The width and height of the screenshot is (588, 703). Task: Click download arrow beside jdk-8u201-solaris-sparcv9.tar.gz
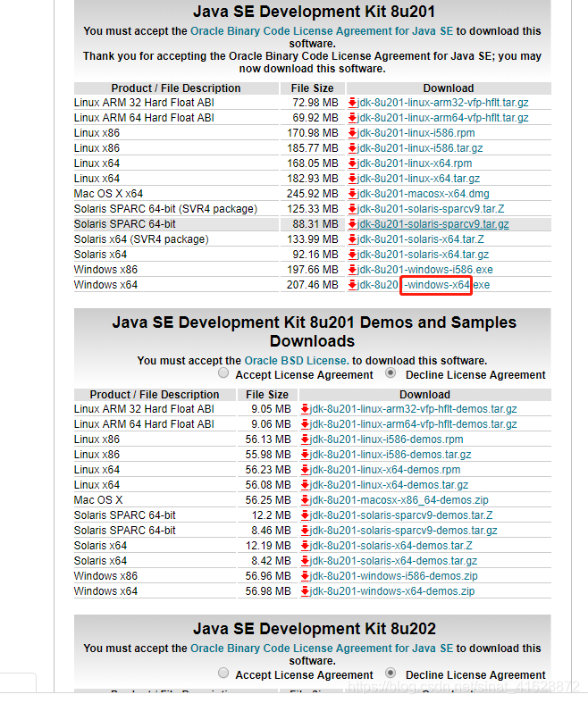(x=352, y=224)
